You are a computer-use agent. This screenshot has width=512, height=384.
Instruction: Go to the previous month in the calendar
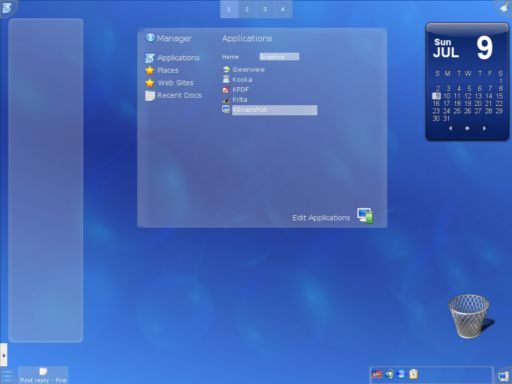click(x=451, y=128)
